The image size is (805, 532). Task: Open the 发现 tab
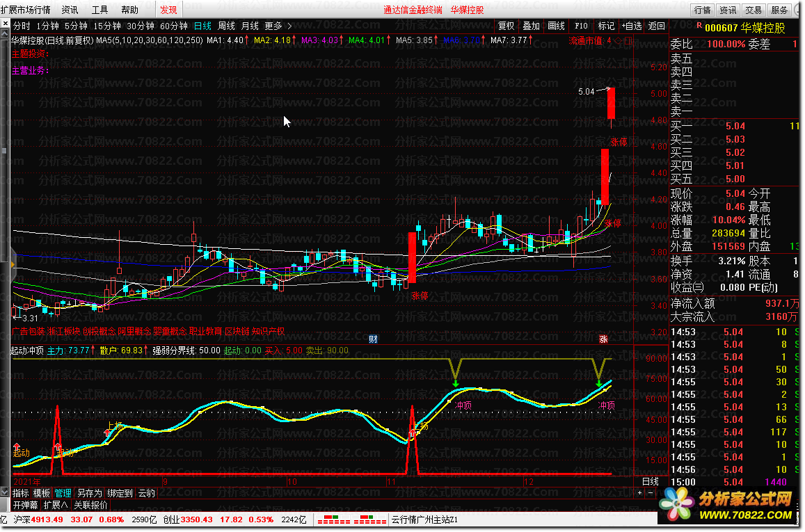(168, 10)
